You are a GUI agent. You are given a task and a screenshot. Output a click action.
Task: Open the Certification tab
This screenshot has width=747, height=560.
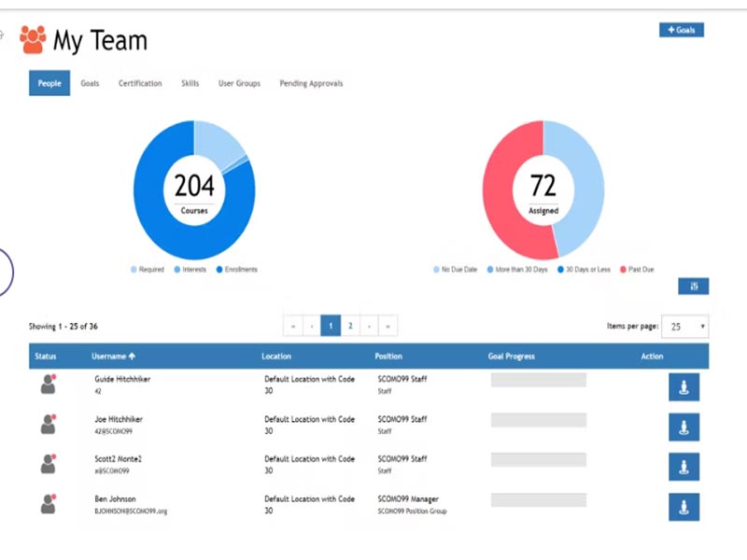point(140,83)
